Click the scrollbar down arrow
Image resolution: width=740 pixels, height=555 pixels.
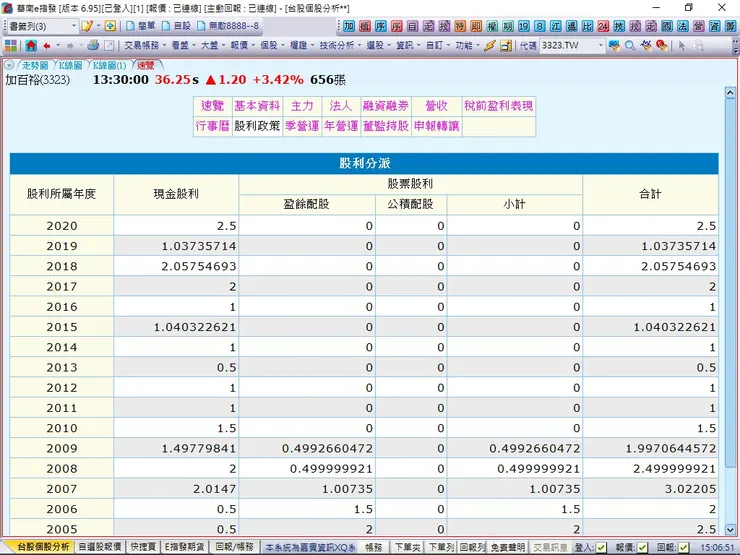pyautogui.click(x=730, y=530)
